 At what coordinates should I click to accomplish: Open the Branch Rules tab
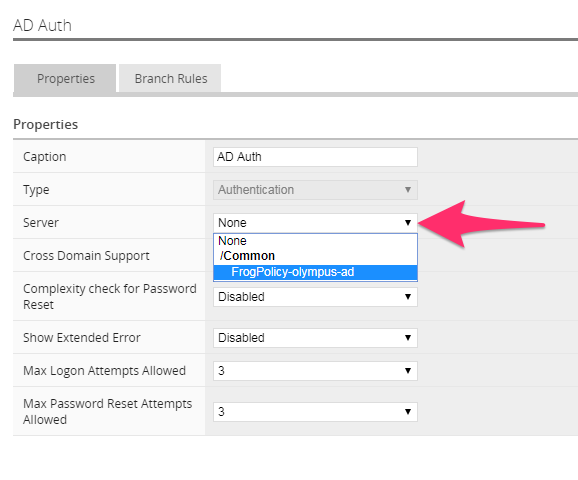coord(170,79)
